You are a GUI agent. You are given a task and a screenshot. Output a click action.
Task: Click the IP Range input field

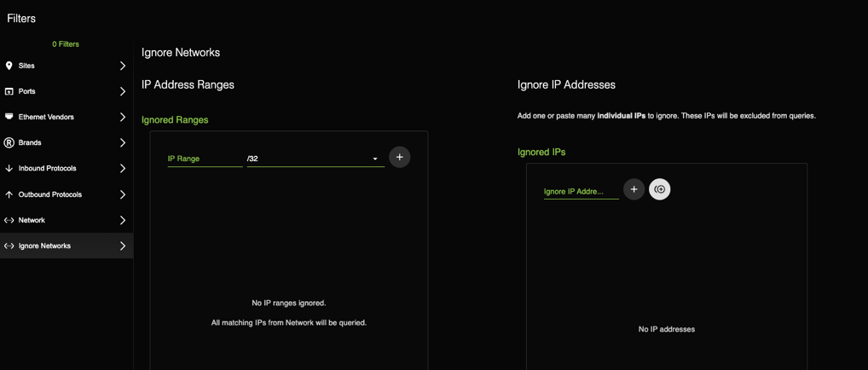click(x=205, y=159)
